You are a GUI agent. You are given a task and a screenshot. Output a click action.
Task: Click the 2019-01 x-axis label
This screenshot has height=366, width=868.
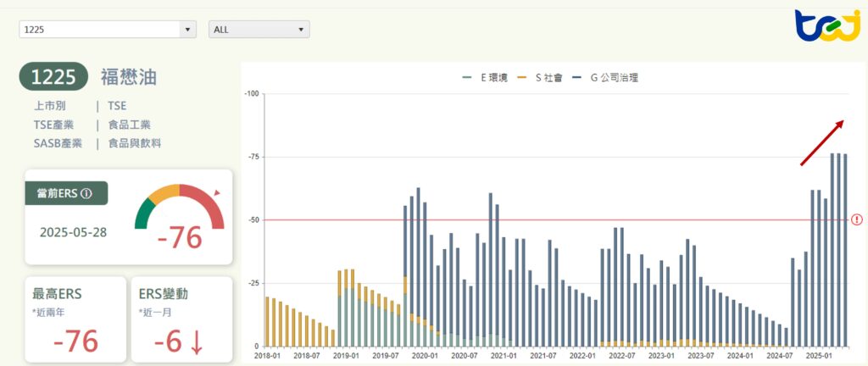(346, 355)
